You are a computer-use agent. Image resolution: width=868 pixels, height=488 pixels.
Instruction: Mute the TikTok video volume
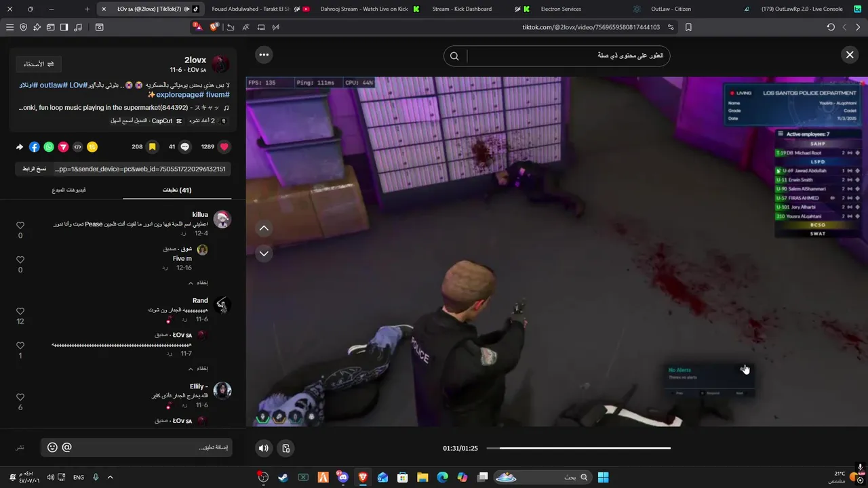[x=264, y=448]
